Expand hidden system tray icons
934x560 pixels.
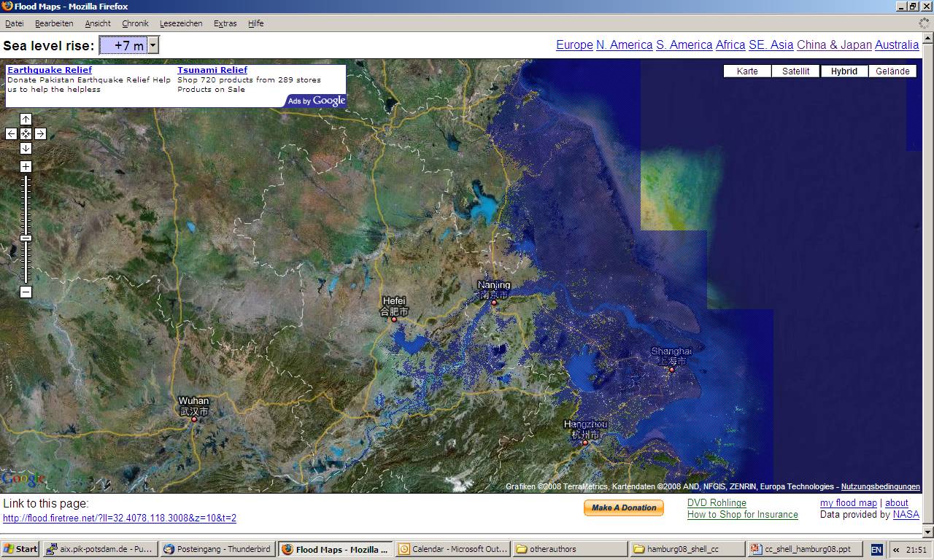[896, 550]
